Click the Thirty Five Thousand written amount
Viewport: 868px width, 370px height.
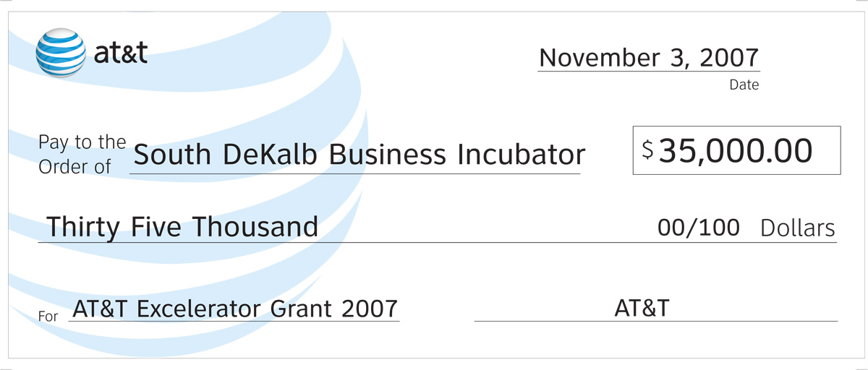coord(182,227)
